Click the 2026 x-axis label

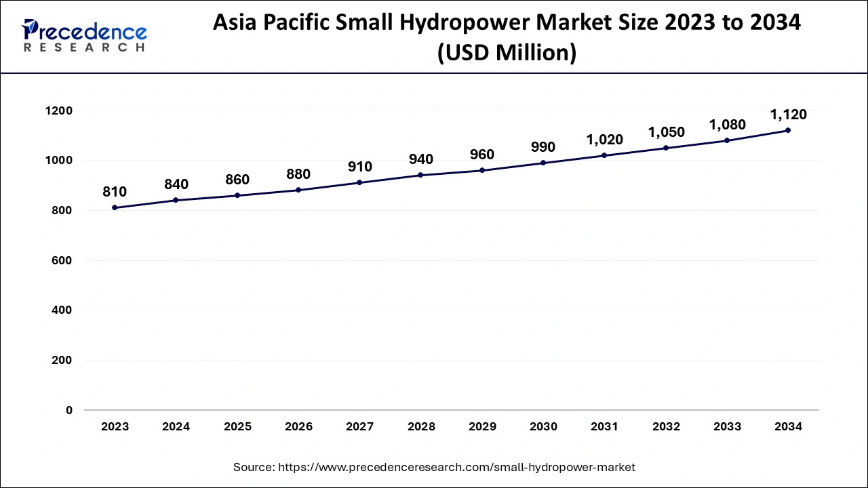(x=298, y=427)
